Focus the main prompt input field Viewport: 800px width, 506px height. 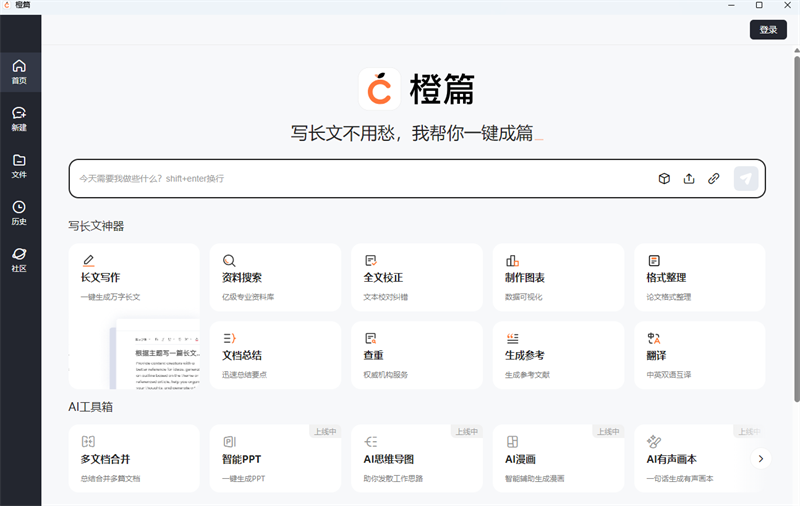click(417, 179)
